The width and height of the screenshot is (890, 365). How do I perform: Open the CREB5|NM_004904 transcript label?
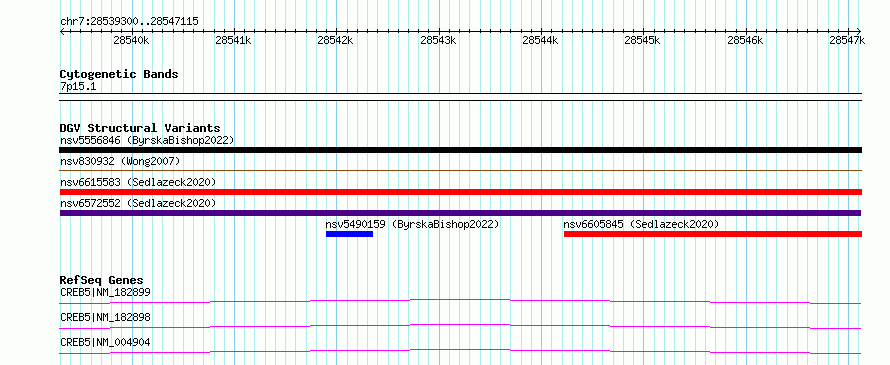[x=105, y=343]
